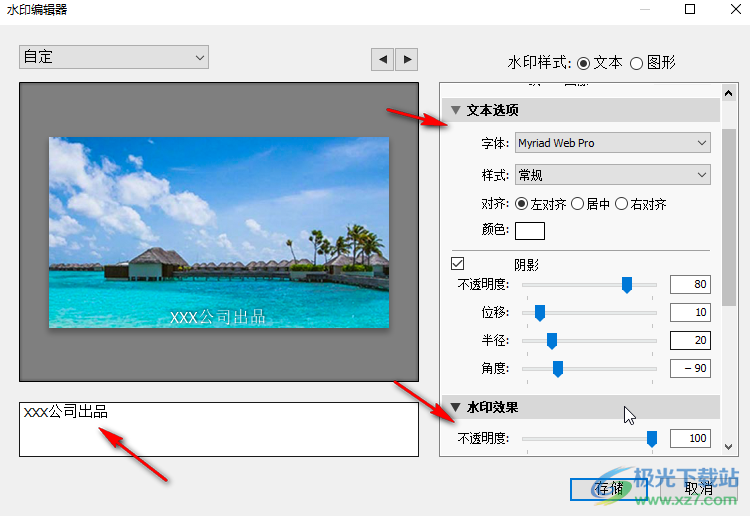Viewport: 750px width, 516px height.
Task: Click the 角度 value field -90
Action: pyautogui.click(x=690, y=369)
